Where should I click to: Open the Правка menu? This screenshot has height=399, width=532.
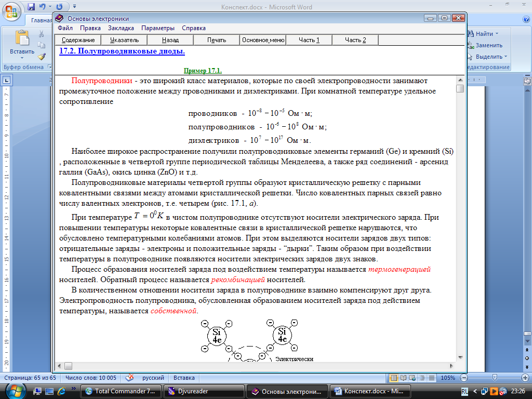[x=90, y=28]
